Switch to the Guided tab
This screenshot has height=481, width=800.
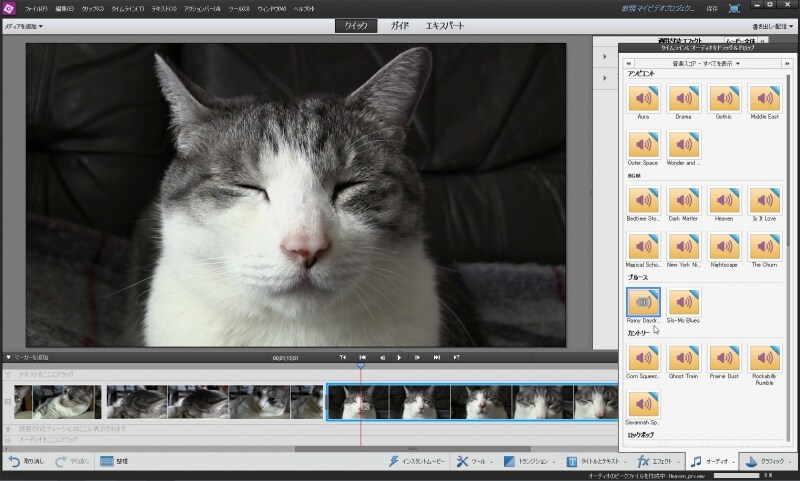click(x=399, y=26)
